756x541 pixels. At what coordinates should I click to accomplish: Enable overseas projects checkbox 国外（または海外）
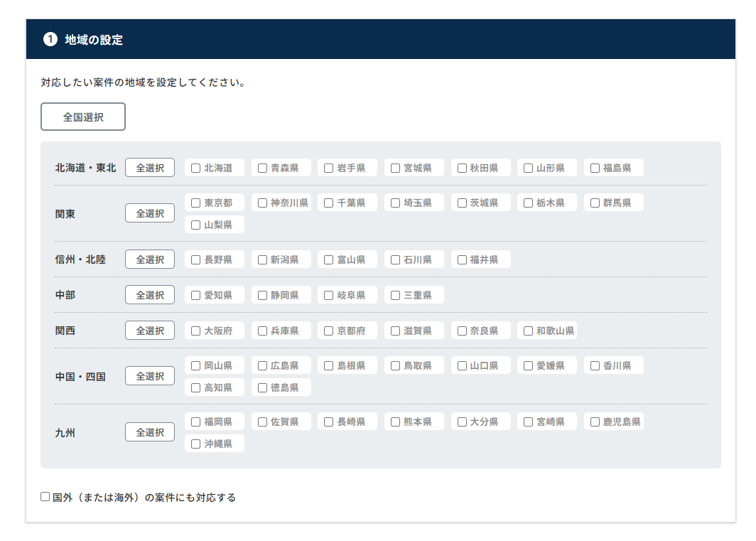pyautogui.click(x=45, y=497)
